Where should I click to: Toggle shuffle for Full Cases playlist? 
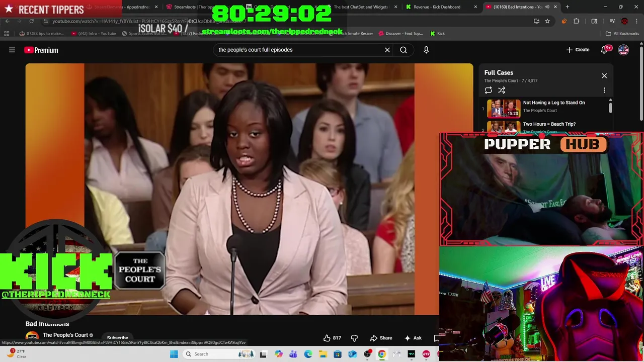click(x=502, y=90)
